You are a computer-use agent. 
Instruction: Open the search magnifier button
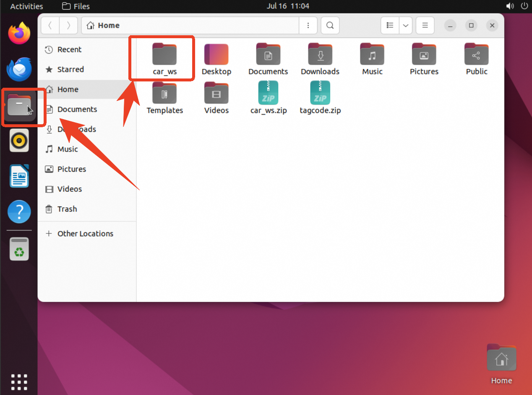[x=330, y=26]
